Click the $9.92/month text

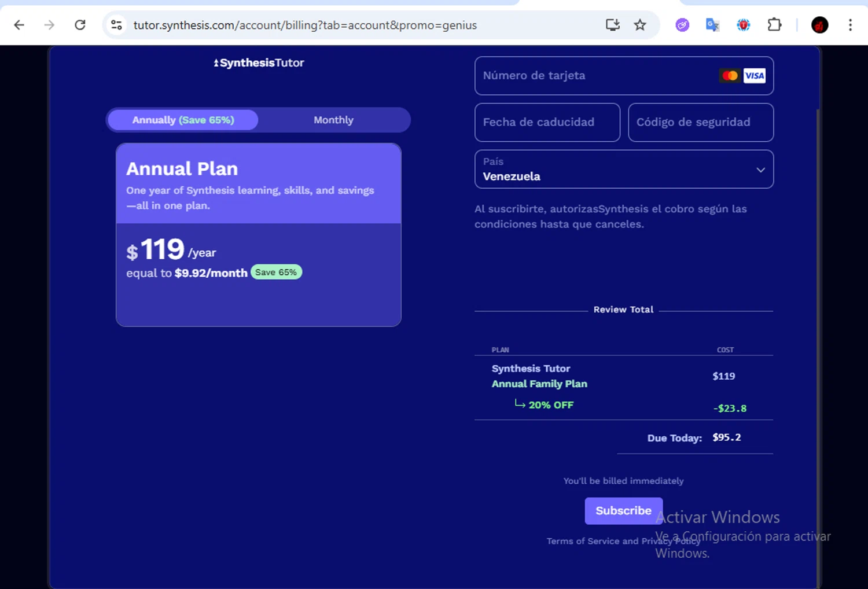(211, 273)
